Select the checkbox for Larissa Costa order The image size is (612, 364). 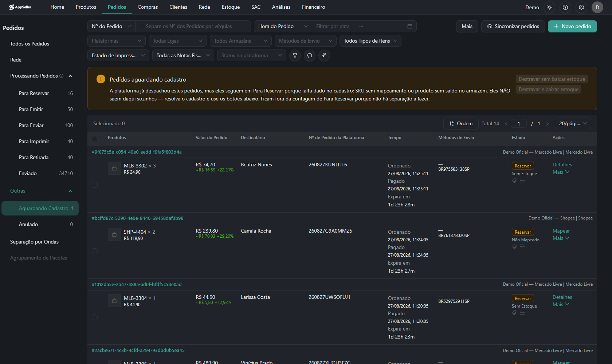coord(95,317)
